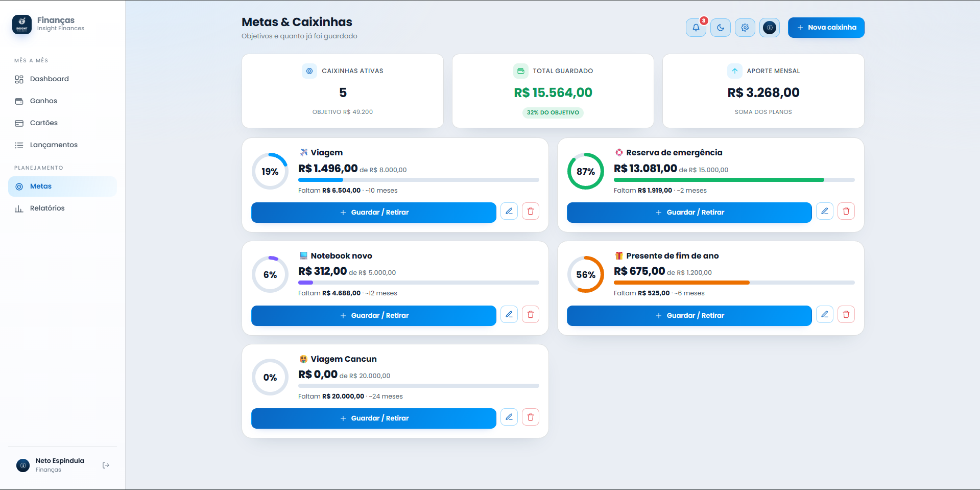Go to Ganhos in the sidebar
980x490 pixels.
(x=62, y=101)
